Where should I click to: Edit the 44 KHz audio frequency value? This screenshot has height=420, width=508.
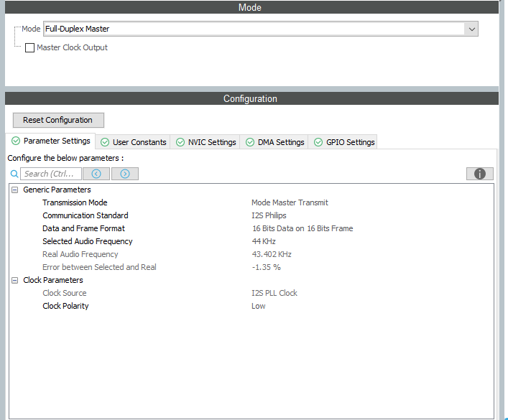tap(264, 241)
